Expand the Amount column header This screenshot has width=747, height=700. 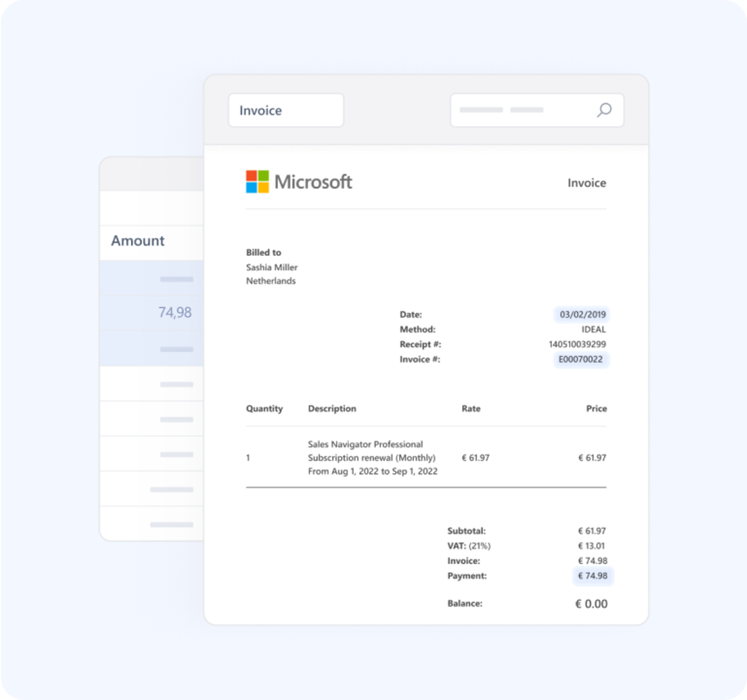[138, 241]
